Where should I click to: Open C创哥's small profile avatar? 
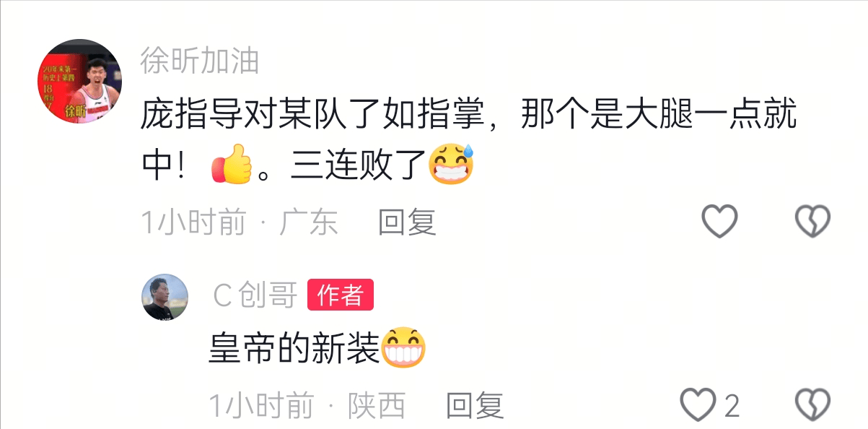click(x=165, y=297)
